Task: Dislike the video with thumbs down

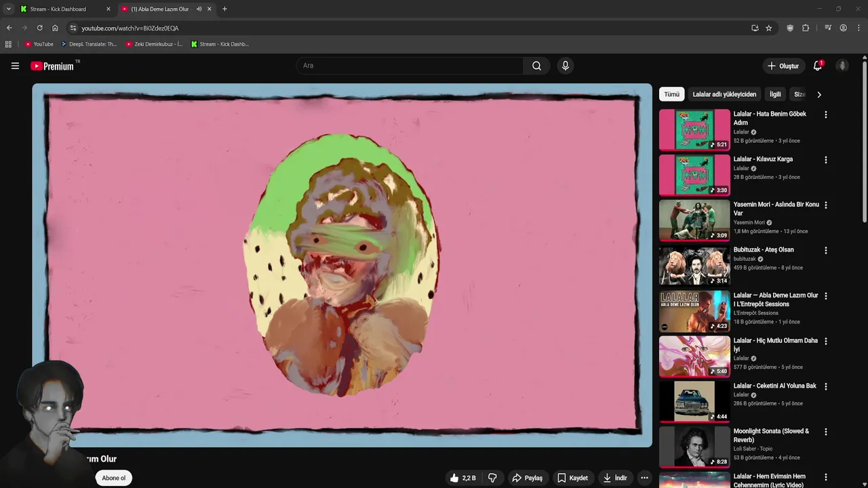Action: point(492,478)
